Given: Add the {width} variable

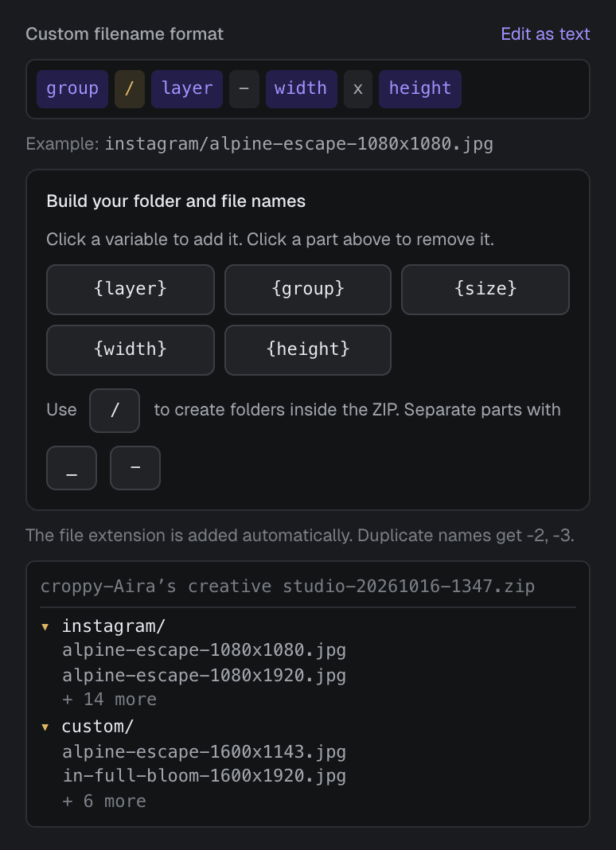Looking at the screenshot, I should point(131,349).
